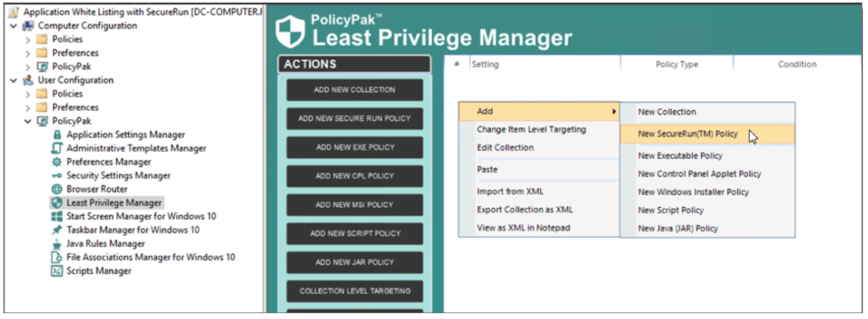Expand PolicyPak under Computer Configuration
The width and height of the screenshot is (868, 319).
click(27, 67)
